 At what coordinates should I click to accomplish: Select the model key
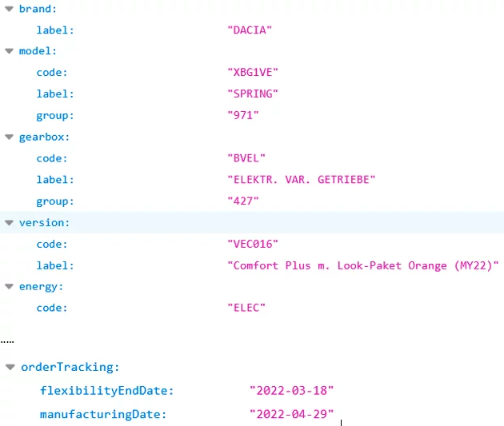coord(38,51)
